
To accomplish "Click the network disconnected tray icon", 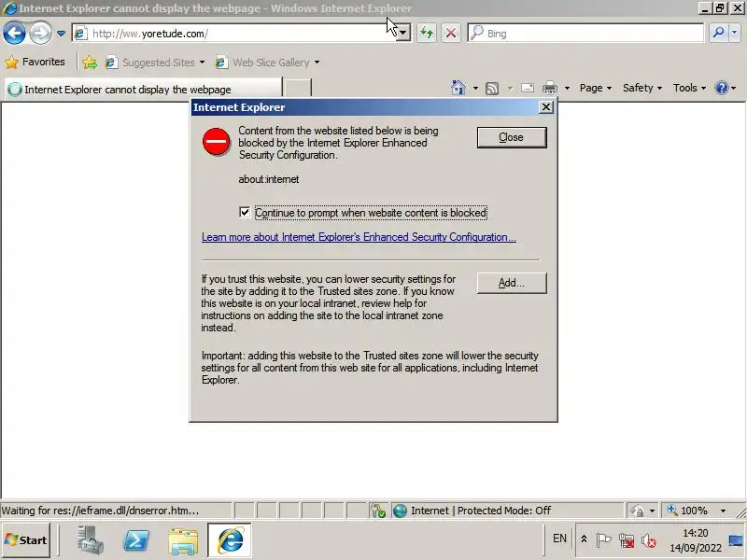I will coord(626,540).
